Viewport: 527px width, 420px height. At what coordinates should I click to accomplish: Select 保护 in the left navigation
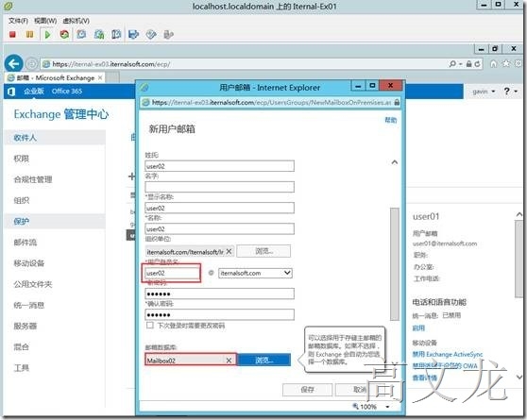pyautogui.click(x=55, y=222)
